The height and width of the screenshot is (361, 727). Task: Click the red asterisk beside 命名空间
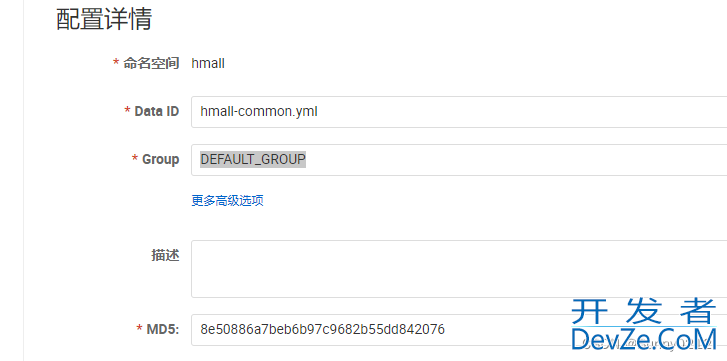click(116, 62)
